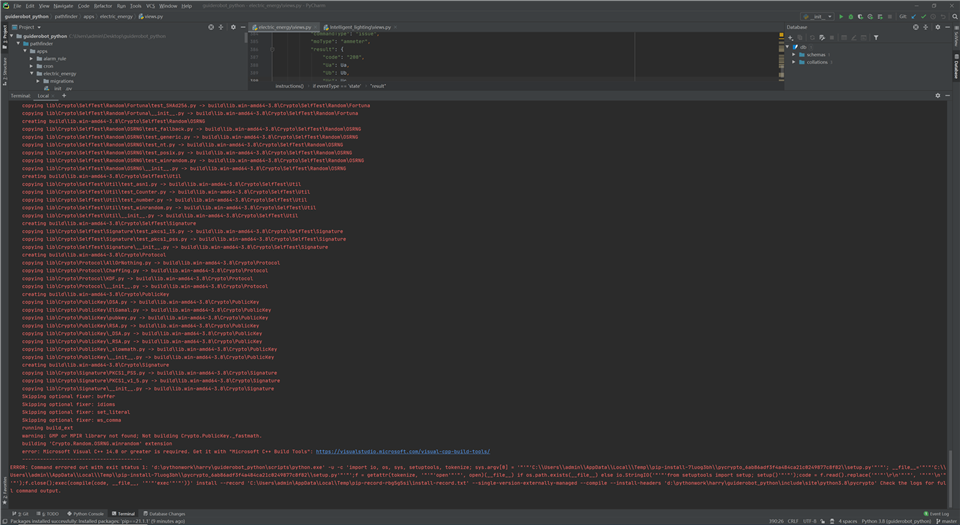Toggle the SciView side tab

[956, 37]
